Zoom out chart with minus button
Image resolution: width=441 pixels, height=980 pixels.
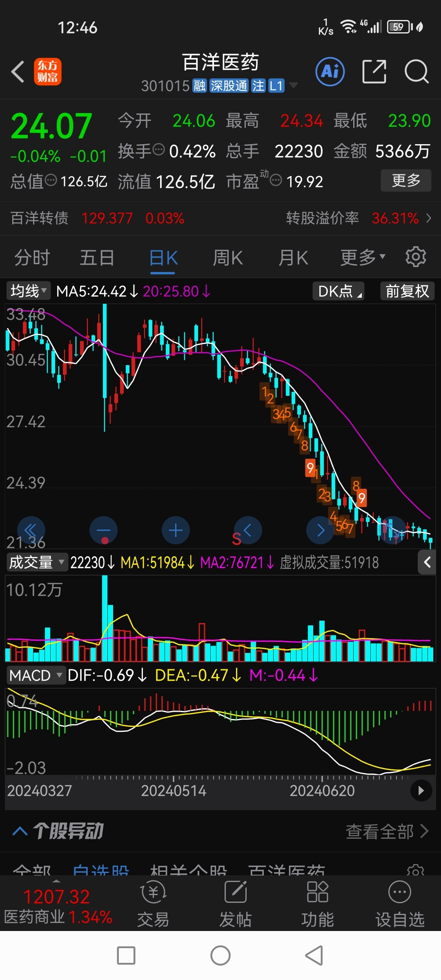103,530
